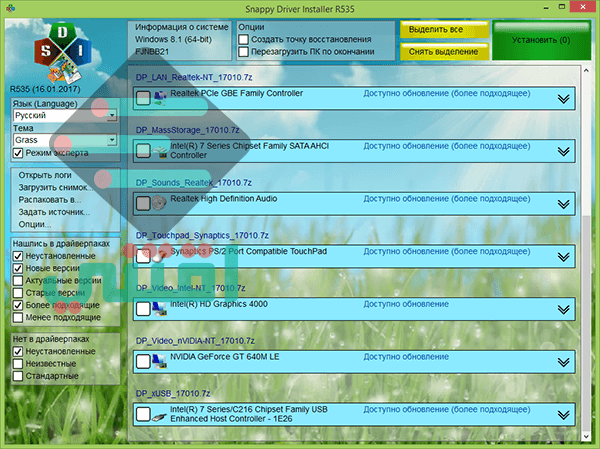Click the DP_MassStorage_17010.7z pack name
Image resolution: width=600 pixels, height=449 pixels.
[x=188, y=130]
